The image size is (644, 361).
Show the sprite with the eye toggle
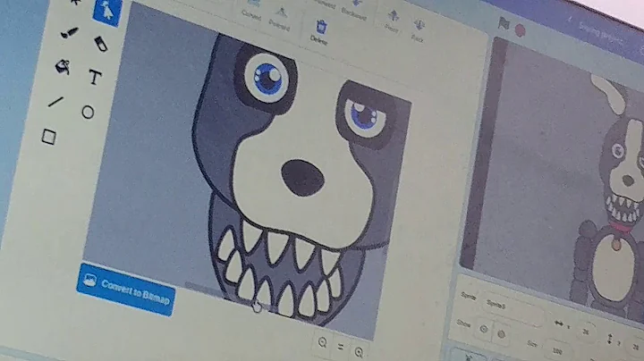[483, 329]
